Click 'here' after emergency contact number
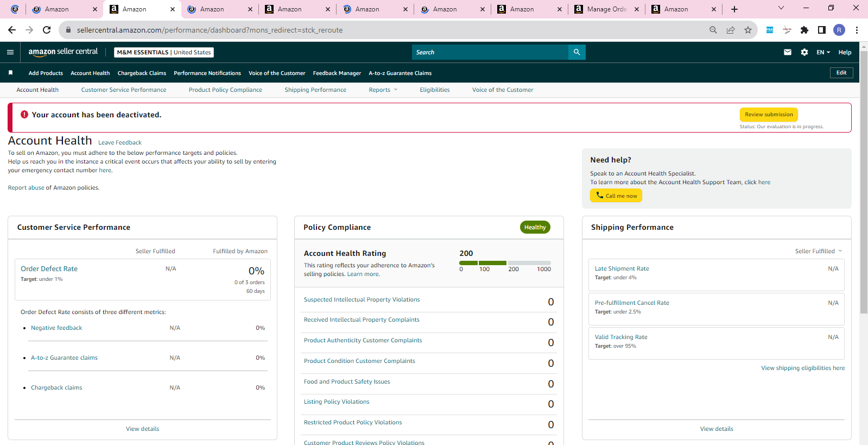 tap(105, 170)
